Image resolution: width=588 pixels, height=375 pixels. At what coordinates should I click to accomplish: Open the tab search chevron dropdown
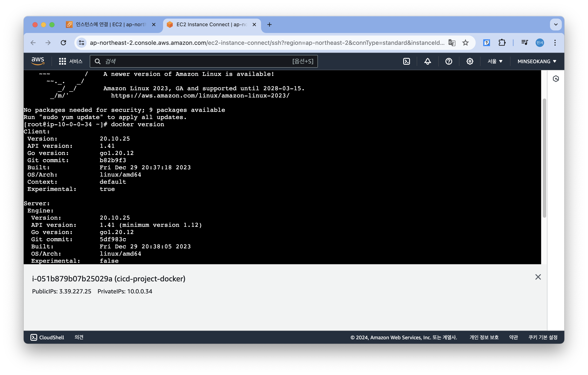coord(555,25)
